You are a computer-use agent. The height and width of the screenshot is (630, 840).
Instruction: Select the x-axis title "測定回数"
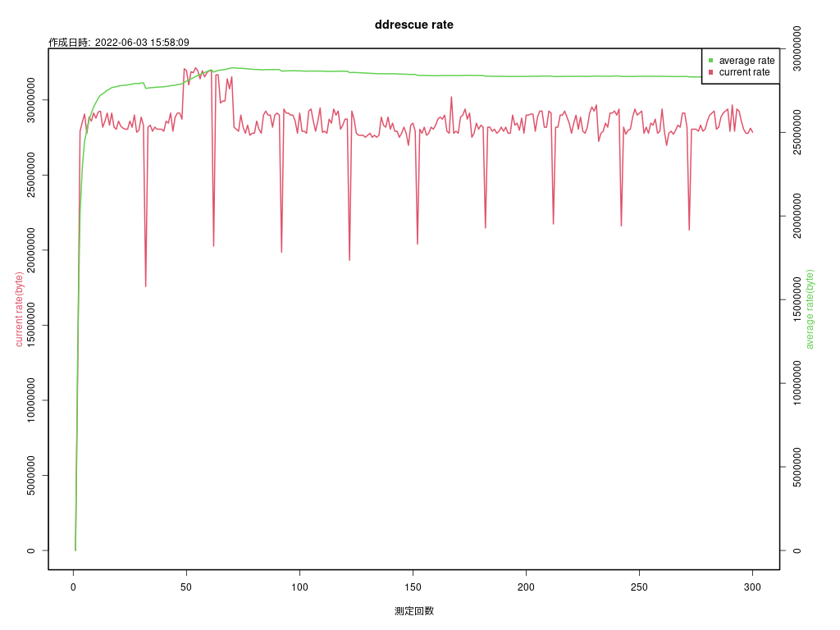click(414, 610)
